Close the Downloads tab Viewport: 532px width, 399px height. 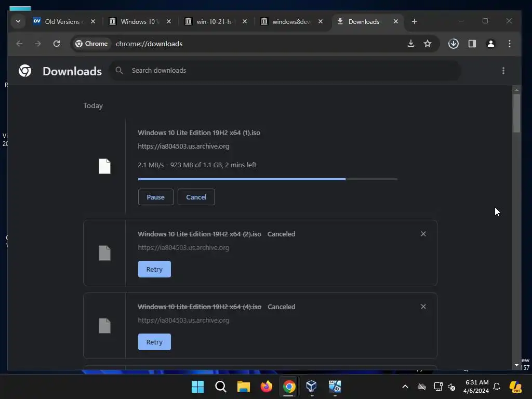coord(395,21)
